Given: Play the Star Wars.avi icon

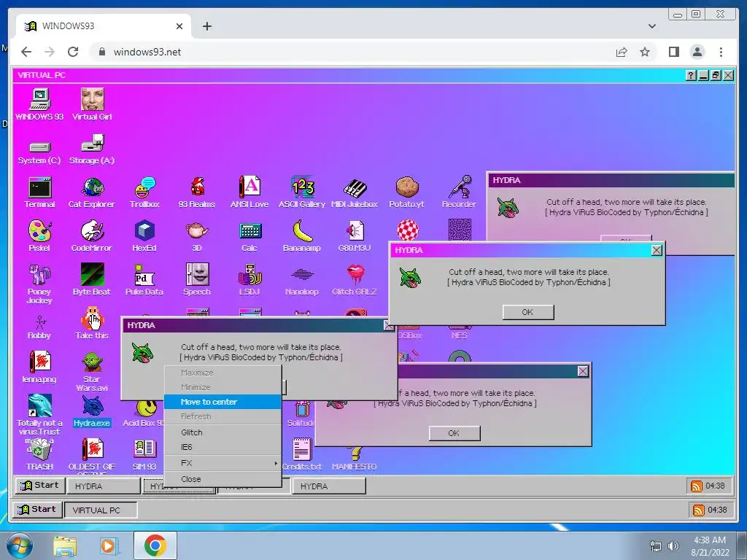Looking at the screenshot, I should pos(92,372).
